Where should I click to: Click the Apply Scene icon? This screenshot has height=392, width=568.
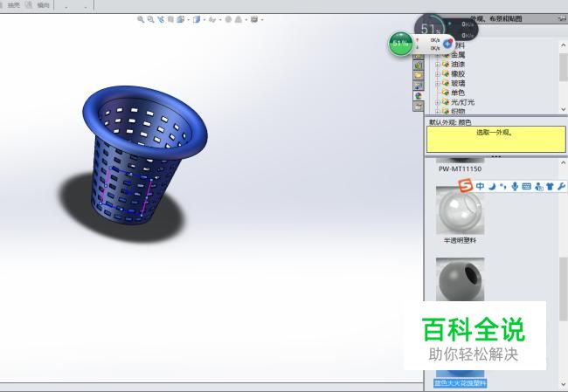(x=239, y=19)
